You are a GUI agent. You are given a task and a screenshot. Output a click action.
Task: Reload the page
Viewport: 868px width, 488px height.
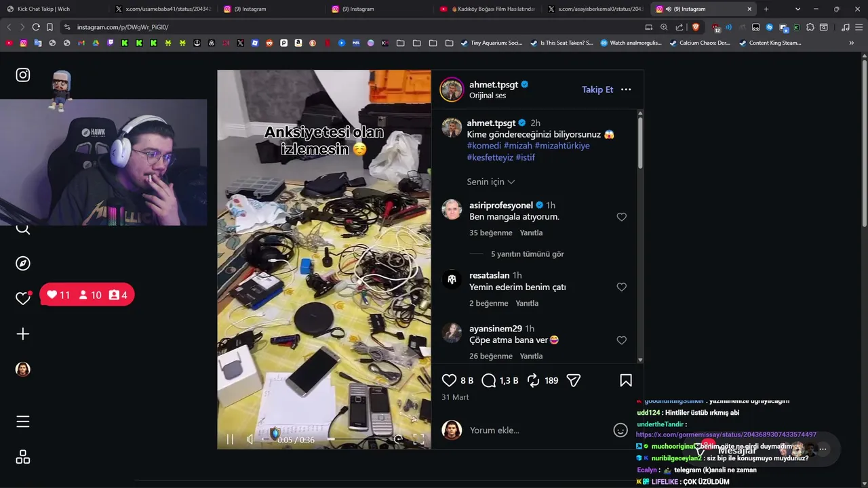(36, 27)
